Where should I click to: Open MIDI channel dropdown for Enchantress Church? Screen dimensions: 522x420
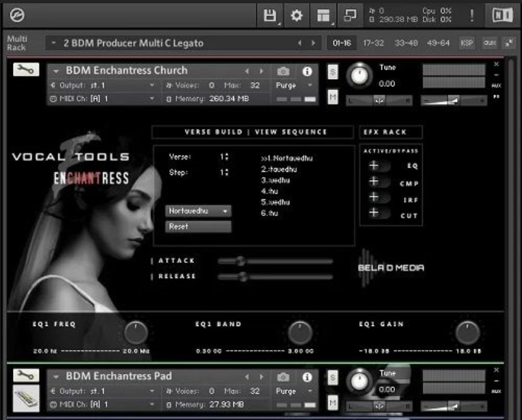(104, 99)
